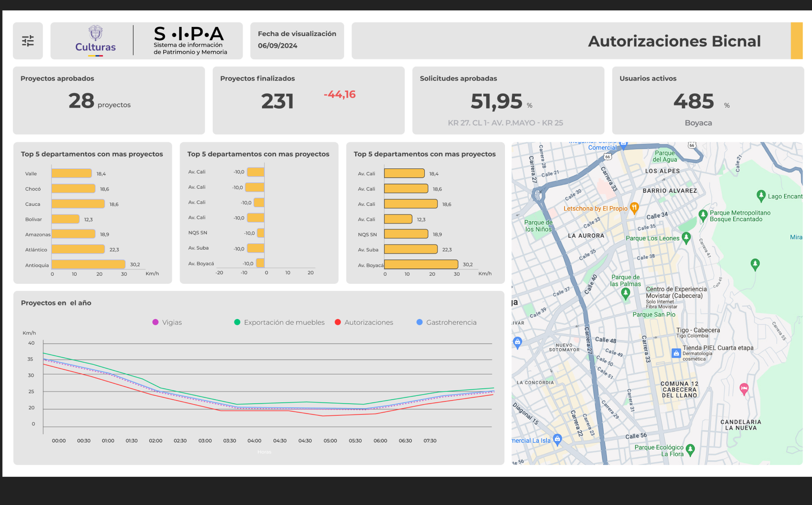Toggle the Vigias legend series
Screen dimensions: 812x505
(167, 322)
